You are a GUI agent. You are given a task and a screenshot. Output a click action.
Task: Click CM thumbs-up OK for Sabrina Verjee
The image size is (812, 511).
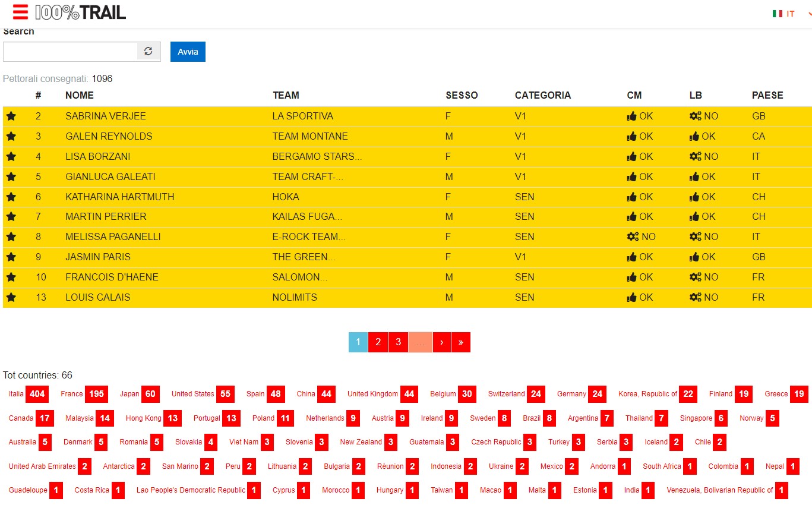click(x=640, y=116)
